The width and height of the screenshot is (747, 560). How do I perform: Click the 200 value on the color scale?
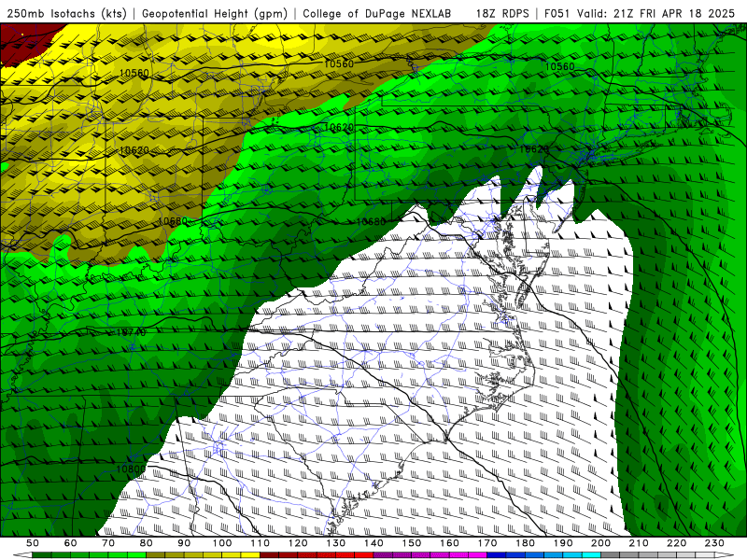click(601, 543)
